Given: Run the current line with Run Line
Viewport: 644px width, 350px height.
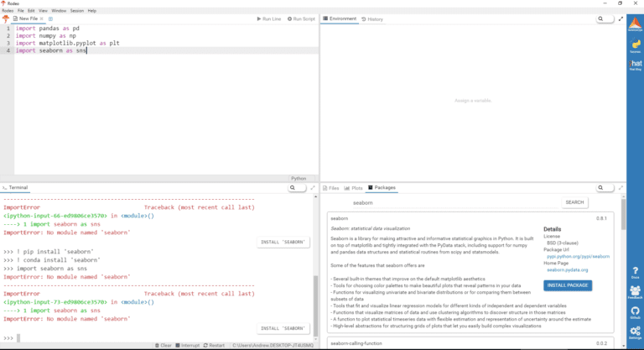Looking at the screenshot, I should coord(269,18).
